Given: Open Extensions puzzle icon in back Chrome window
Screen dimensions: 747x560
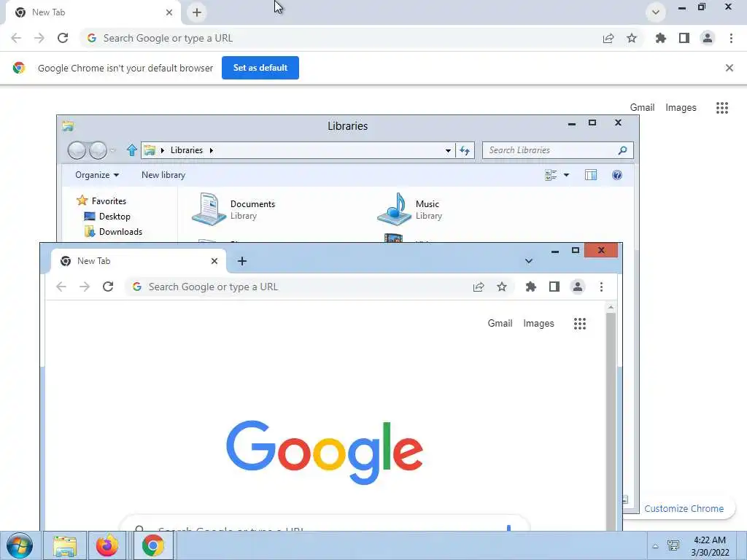Looking at the screenshot, I should point(661,38).
